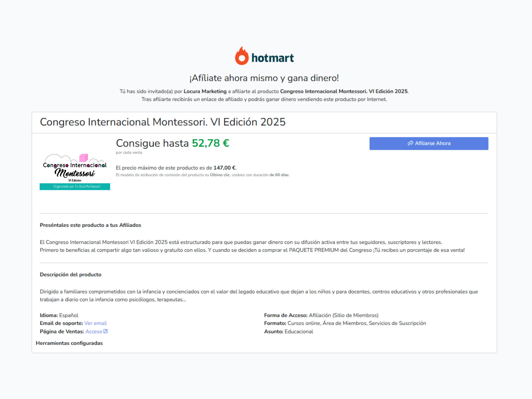Click the share arrow icon in Afiliarse Ahora
Viewport: 532px width, 399px height.
coord(410,143)
